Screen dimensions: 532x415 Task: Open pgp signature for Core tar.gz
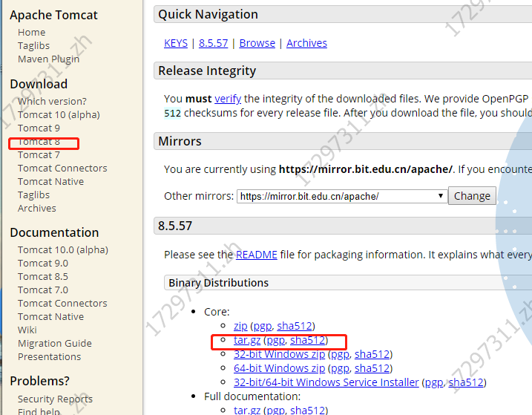[x=276, y=340]
